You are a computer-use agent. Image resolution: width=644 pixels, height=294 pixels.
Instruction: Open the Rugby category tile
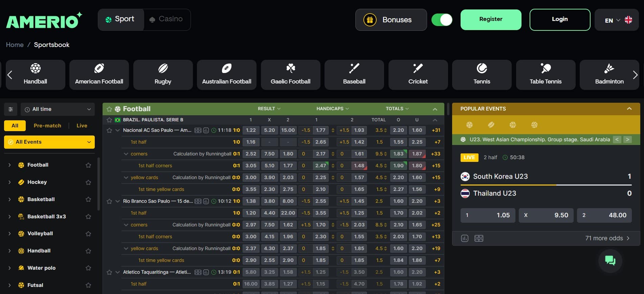click(163, 75)
